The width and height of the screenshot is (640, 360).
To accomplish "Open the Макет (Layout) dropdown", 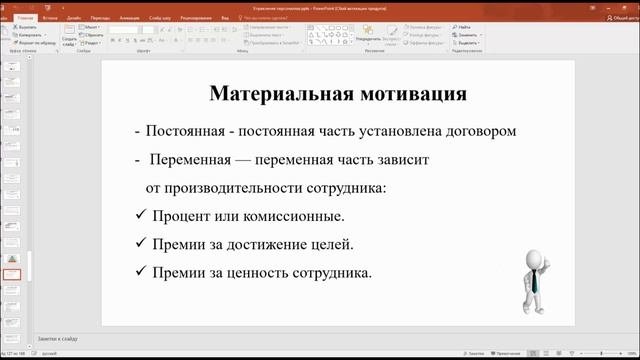I will [x=90, y=27].
